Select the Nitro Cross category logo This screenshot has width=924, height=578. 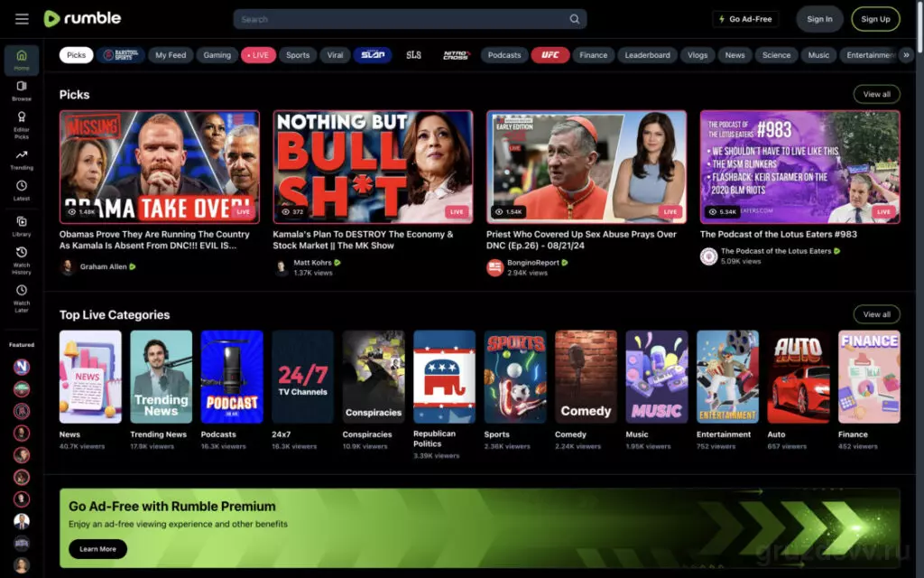[456, 55]
